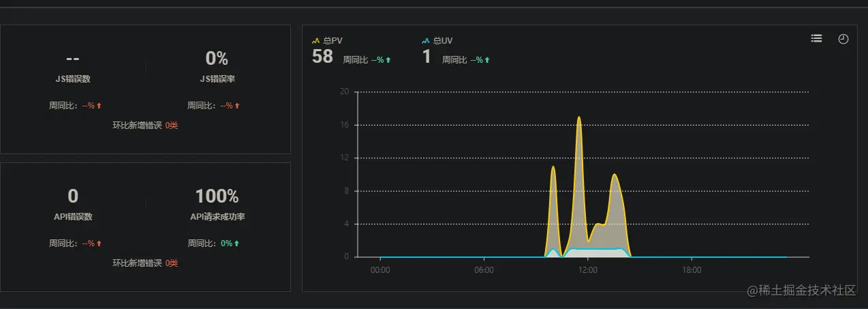The width and height of the screenshot is (868, 309).
Task: Click the 58 total PV value
Action: pyautogui.click(x=322, y=57)
